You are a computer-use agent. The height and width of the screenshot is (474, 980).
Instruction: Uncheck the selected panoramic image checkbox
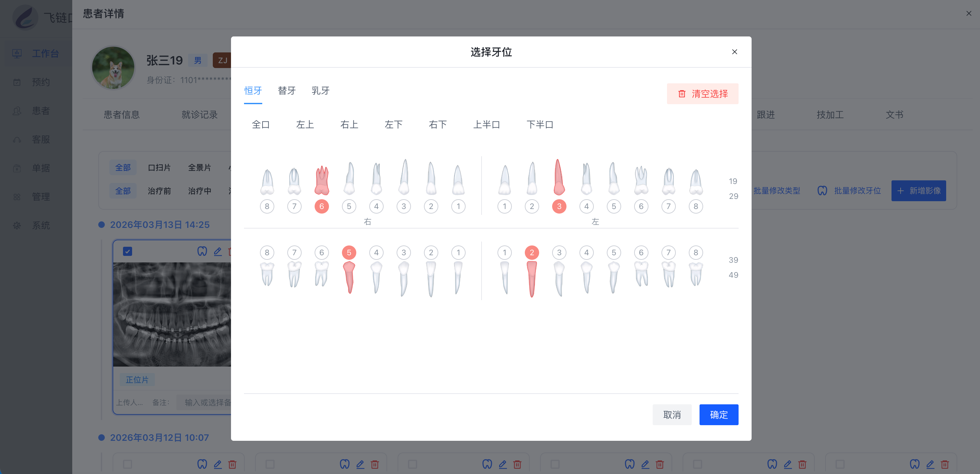click(128, 251)
